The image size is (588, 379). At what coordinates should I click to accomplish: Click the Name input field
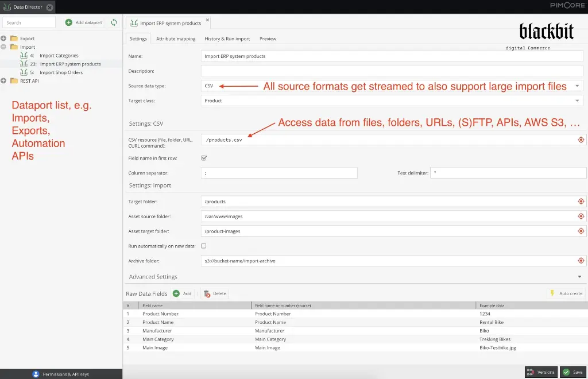pyautogui.click(x=392, y=56)
